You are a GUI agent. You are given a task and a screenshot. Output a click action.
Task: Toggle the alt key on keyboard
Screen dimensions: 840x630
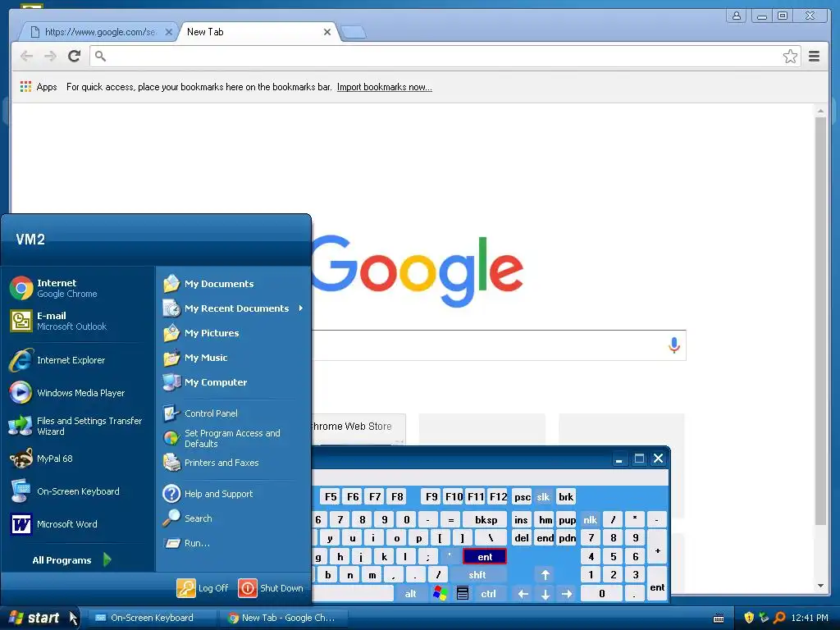pos(410,594)
